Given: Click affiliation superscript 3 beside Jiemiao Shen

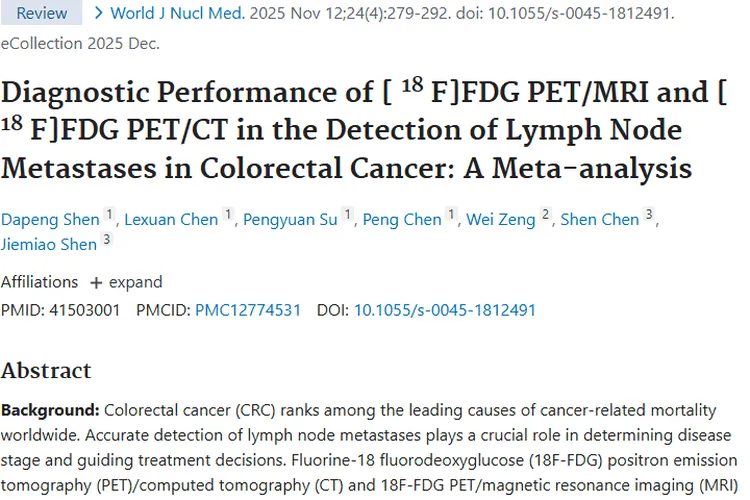Looking at the screenshot, I should 107,239.
